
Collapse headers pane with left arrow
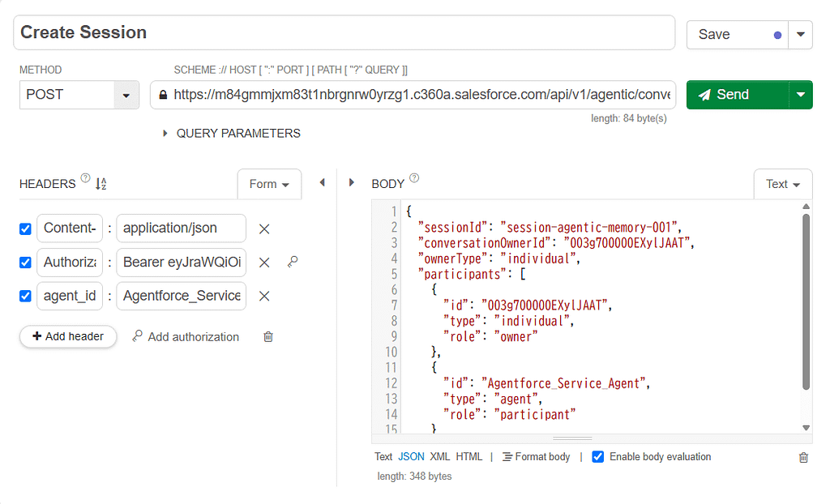pos(322,182)
